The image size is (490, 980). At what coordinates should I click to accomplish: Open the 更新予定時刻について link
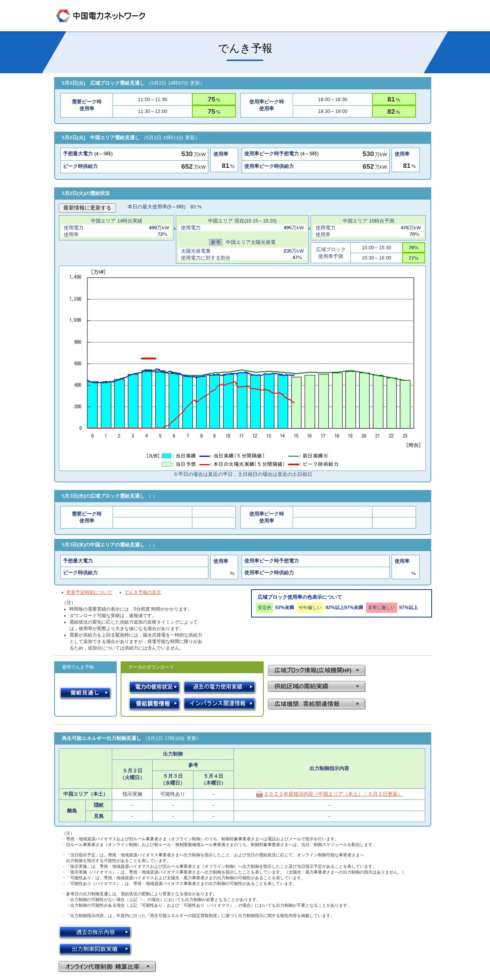coord(89,592)
